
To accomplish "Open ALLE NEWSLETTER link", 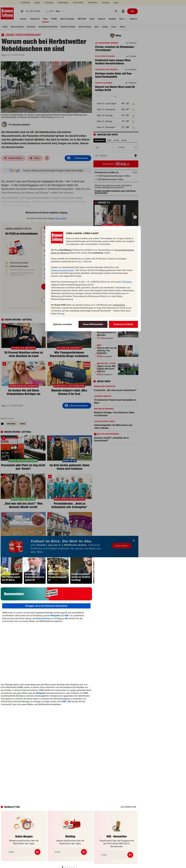I will click(x=128, y=807).
